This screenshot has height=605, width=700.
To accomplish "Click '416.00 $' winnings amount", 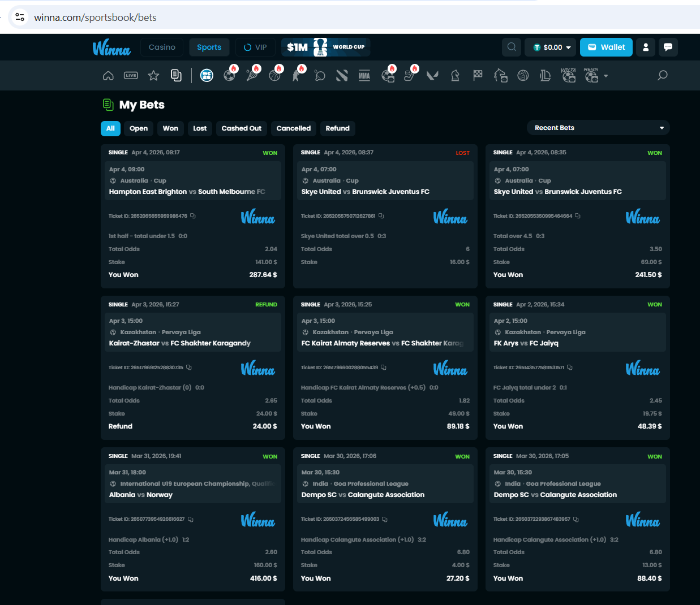I will point(264,578).
